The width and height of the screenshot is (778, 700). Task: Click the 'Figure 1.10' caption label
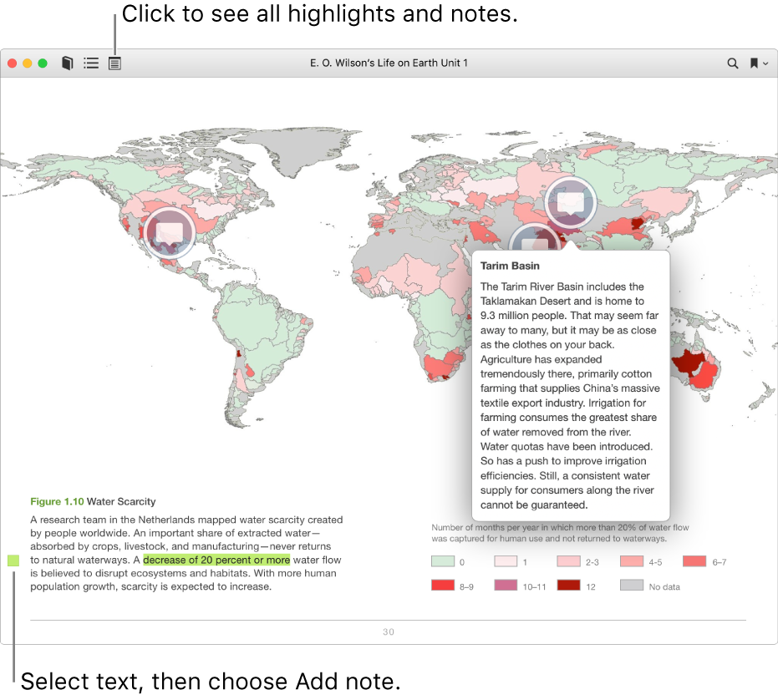57,501
